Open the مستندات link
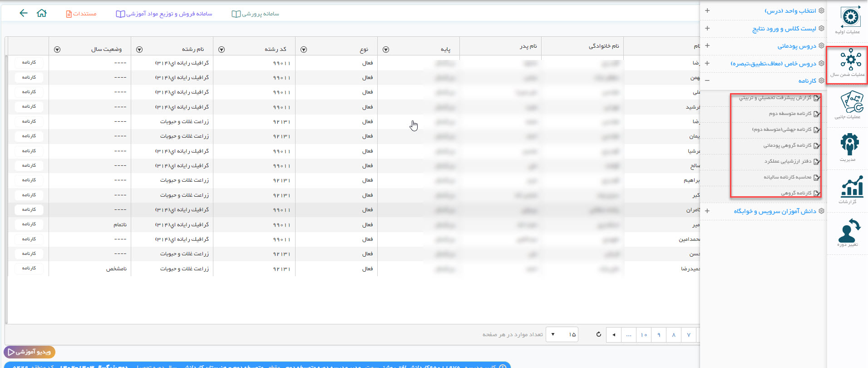The height and width of the screenshot is (368, 868). point(81,14)
